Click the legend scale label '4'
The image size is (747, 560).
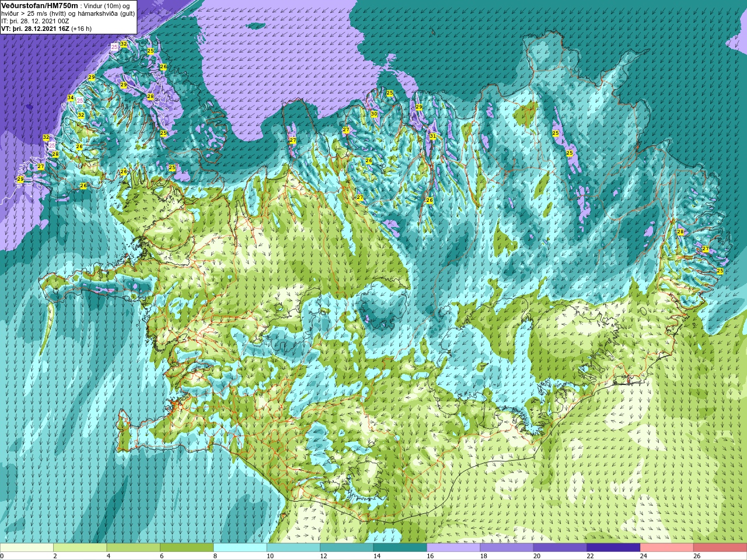point(109,556)
